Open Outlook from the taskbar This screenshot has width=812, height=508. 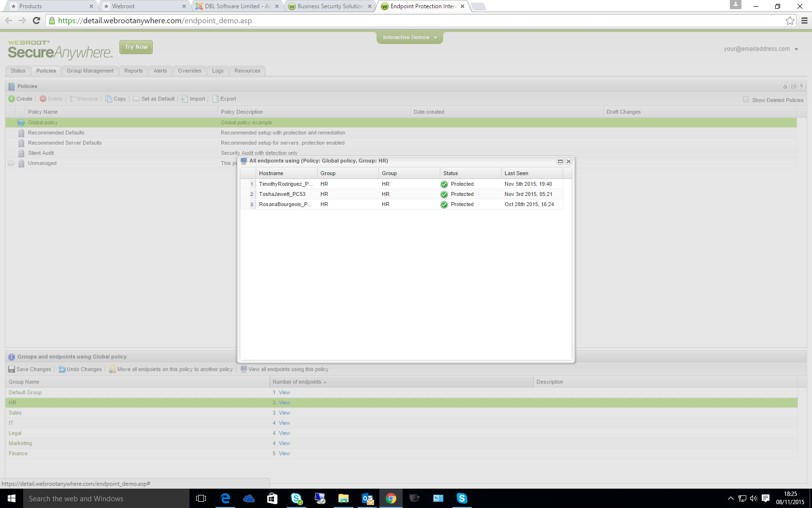click(367, 498)
